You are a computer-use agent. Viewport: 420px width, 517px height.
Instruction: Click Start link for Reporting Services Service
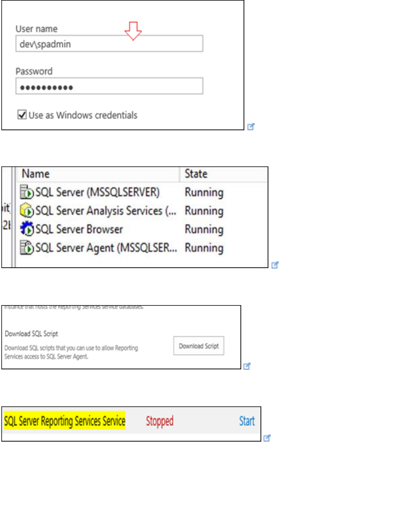tap(247, 421)
